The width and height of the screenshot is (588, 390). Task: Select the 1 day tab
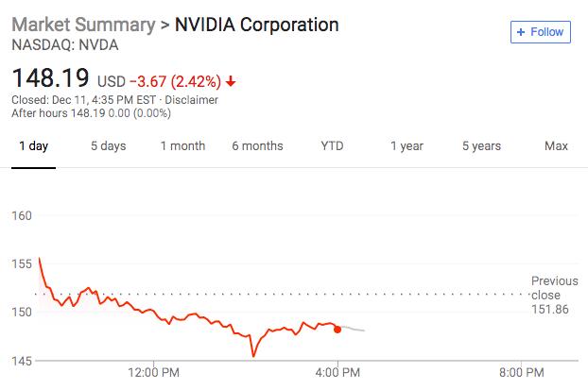[33, 146]
